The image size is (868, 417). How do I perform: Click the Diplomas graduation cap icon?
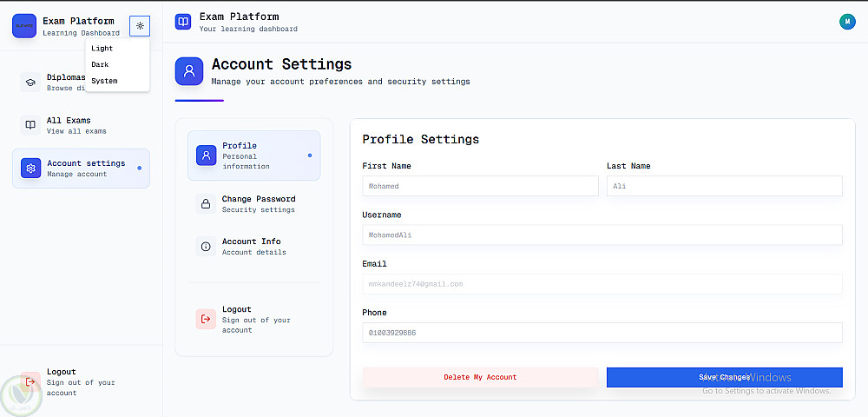pos(31,83)
